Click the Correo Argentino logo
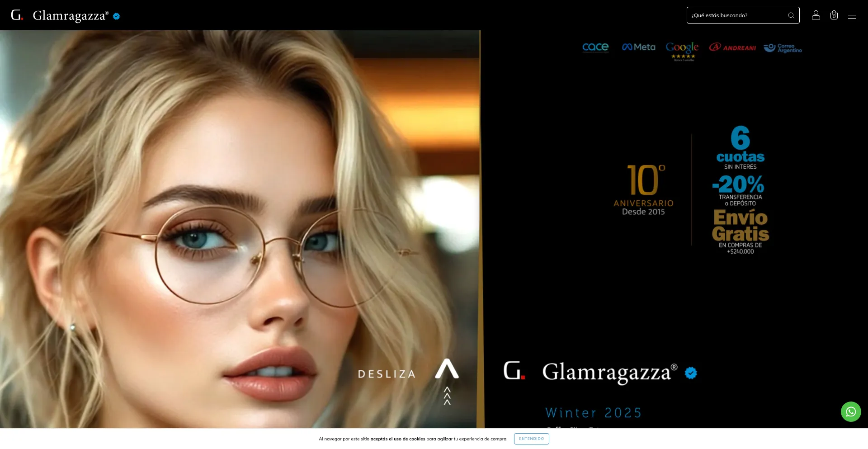Screen dimensions: 868x449 [x=783, y=48]
